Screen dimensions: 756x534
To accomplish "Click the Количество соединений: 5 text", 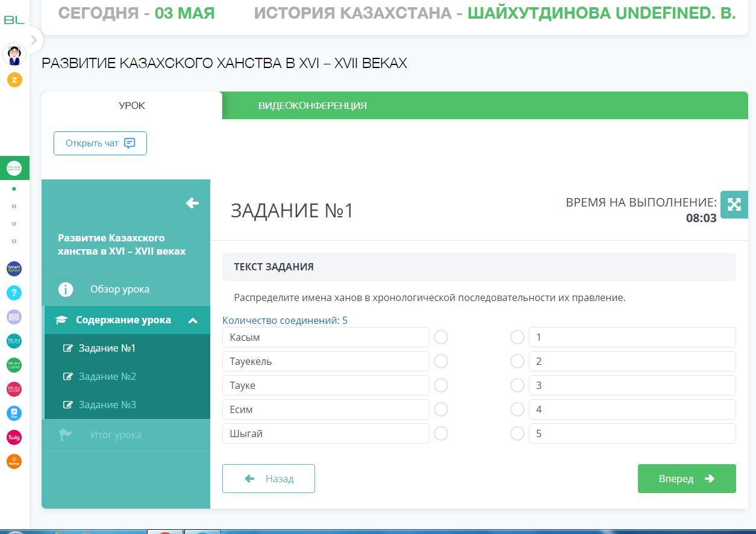I will pyautogui.click(x=285, y=320).
